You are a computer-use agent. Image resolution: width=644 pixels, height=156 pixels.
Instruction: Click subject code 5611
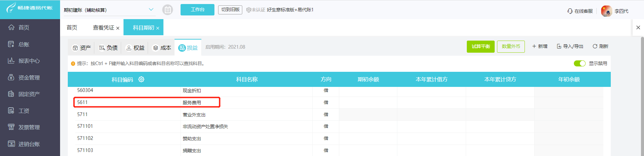coord(82,102)
